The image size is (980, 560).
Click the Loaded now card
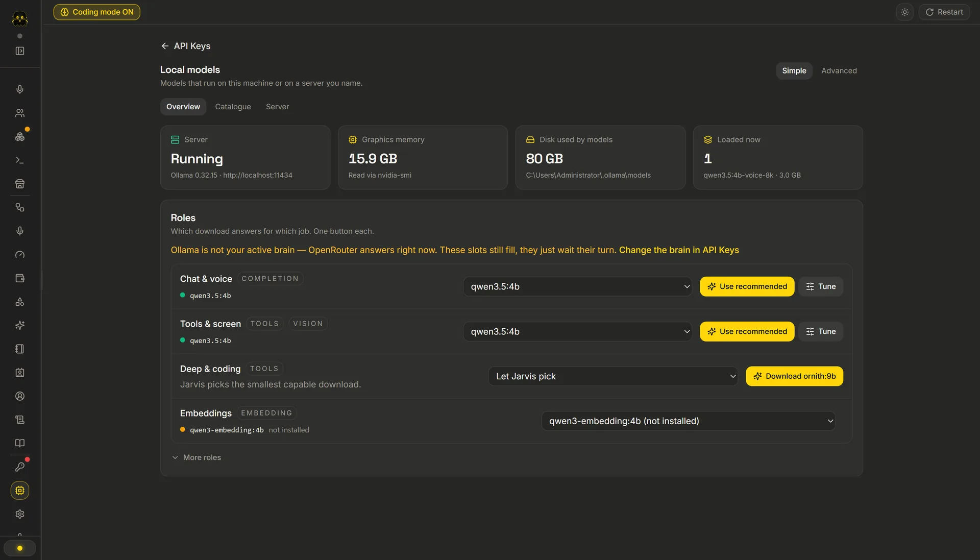[778, 158]
